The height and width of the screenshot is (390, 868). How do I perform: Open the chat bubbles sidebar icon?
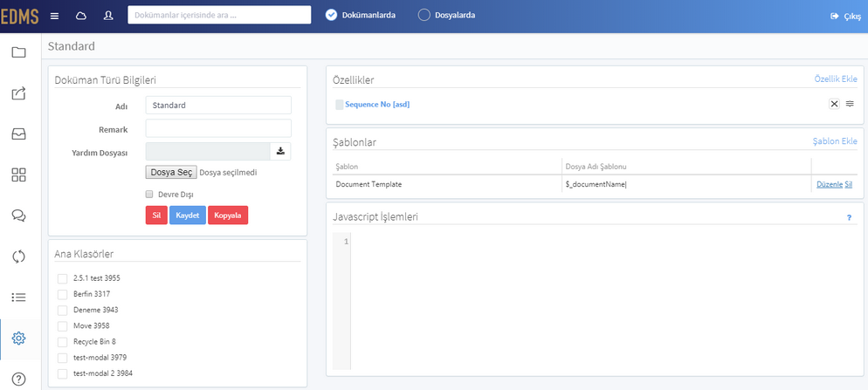pyautogui.click(x=19, y=216)
